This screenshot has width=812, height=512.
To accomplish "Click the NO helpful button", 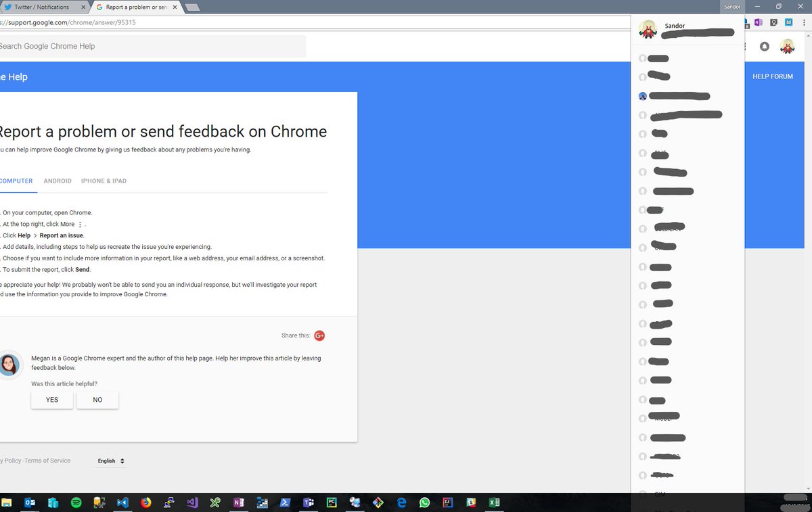I will pos(97,400).
